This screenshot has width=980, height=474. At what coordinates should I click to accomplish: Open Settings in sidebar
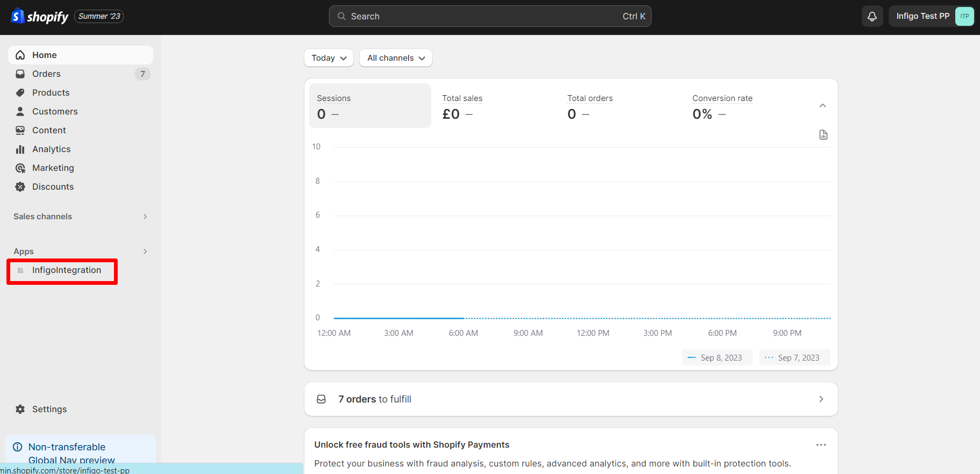pyautogui.click(x=81, y=409)
